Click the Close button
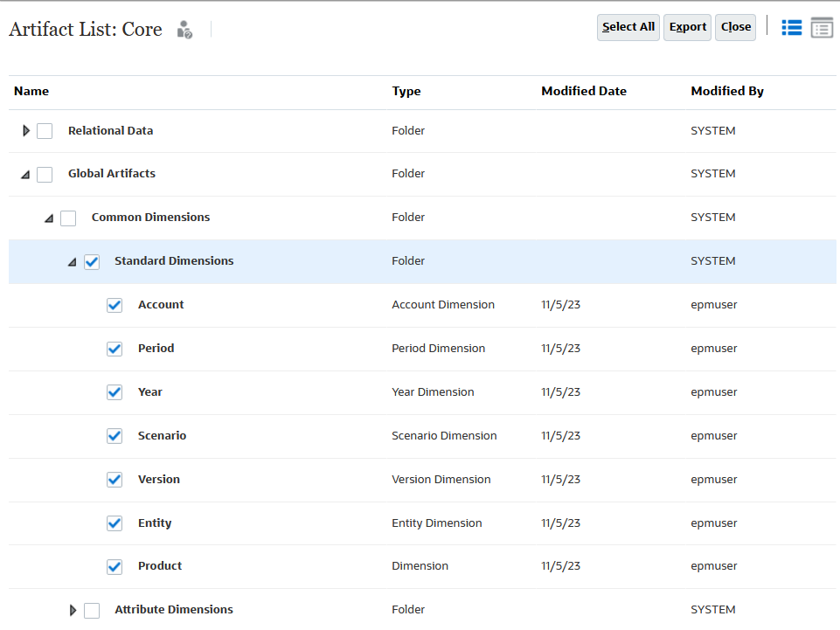Viewport: 840px width, 630px height. point(735,27)
